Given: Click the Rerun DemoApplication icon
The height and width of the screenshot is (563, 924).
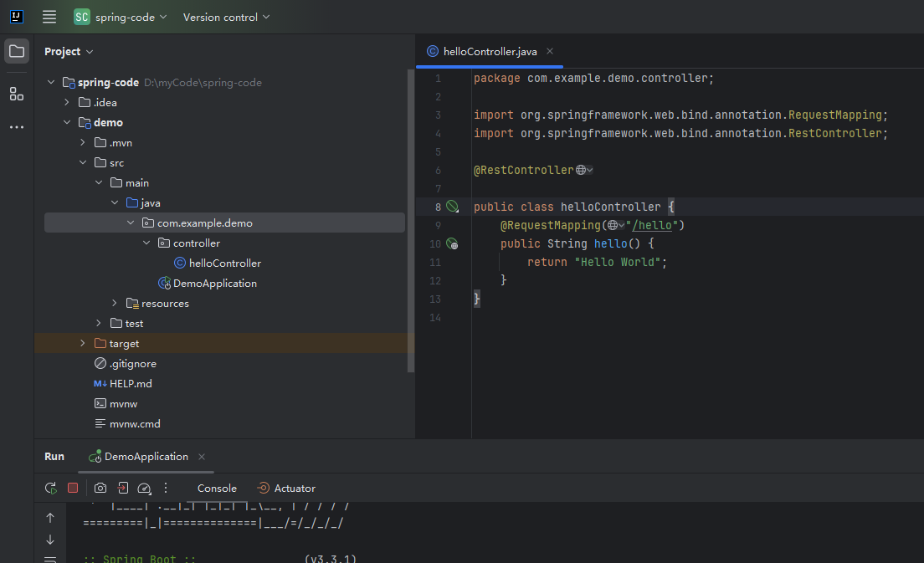Looking at the screenshot, I should [51, 488].
